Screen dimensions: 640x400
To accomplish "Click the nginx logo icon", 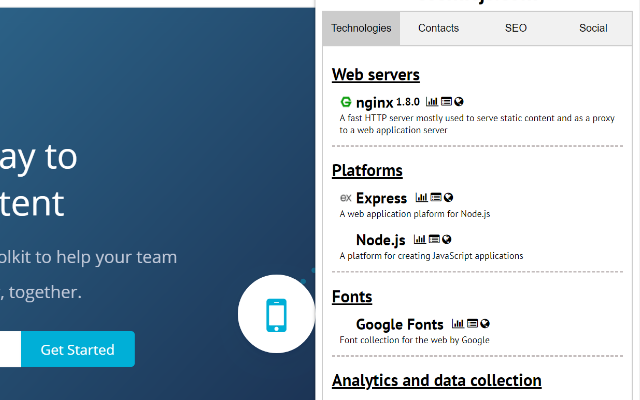I will [346, 102].
